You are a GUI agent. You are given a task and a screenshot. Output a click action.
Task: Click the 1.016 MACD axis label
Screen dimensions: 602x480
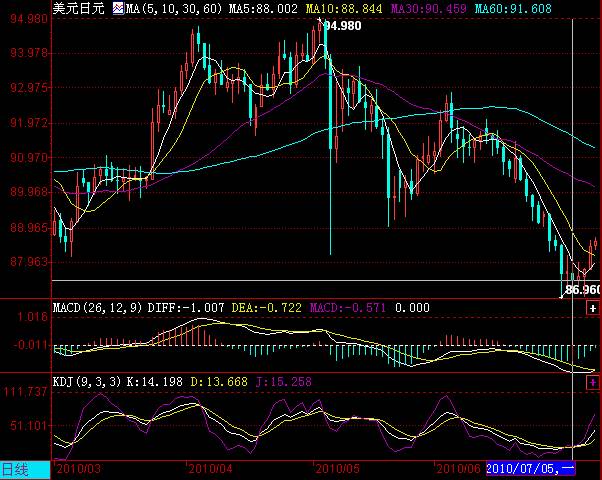(x=33, y=317)
